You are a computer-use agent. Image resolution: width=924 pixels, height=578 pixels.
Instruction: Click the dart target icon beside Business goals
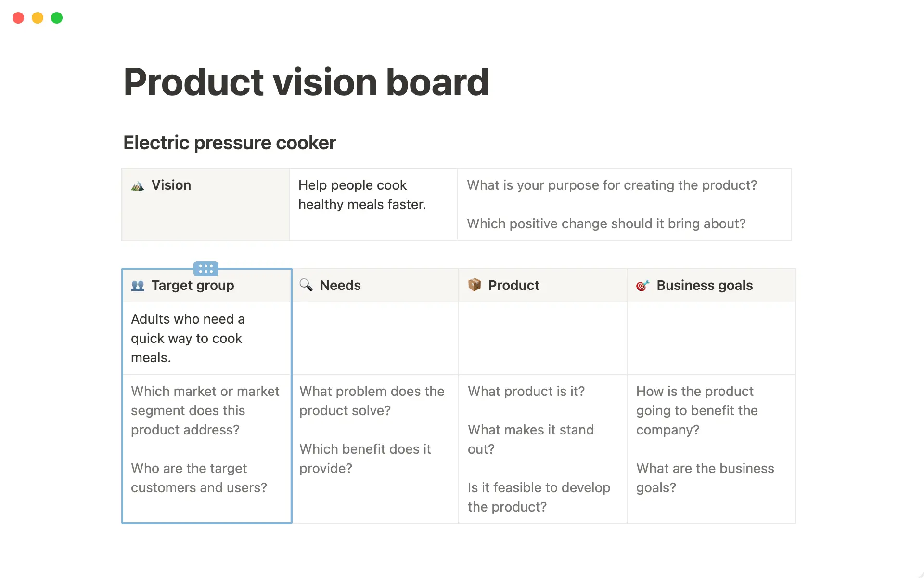click(x=643, y=285)
